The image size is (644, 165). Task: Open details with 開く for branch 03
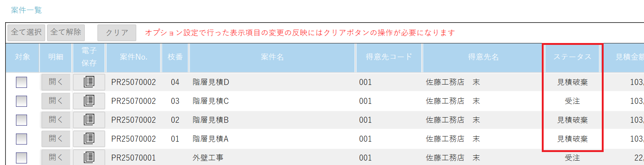(x=56, y=101)
